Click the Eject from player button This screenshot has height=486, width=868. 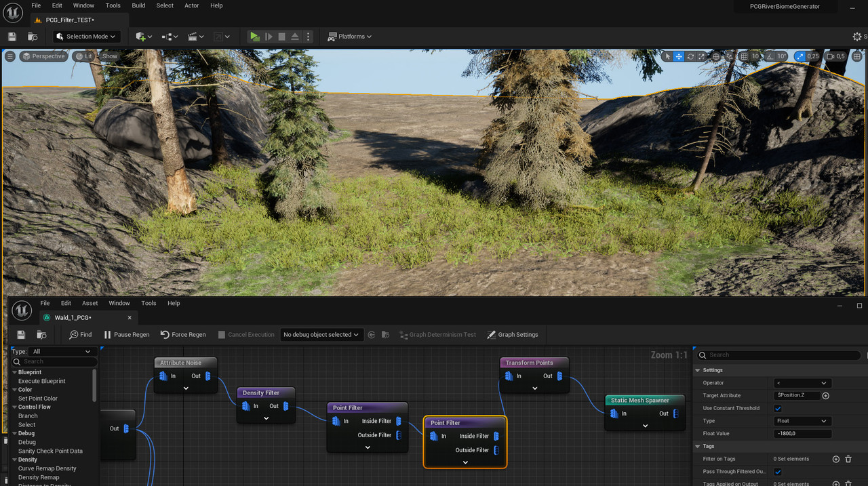click(295, 37)
